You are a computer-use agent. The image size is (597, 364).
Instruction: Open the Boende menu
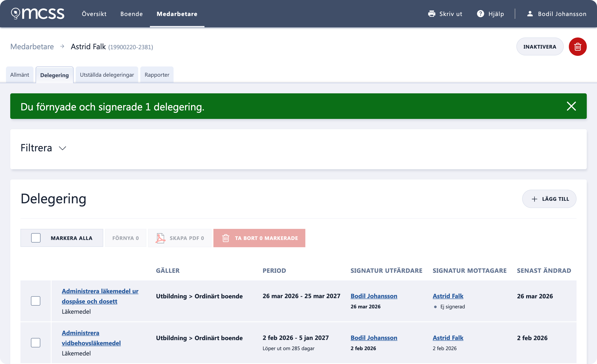[132, 14]
